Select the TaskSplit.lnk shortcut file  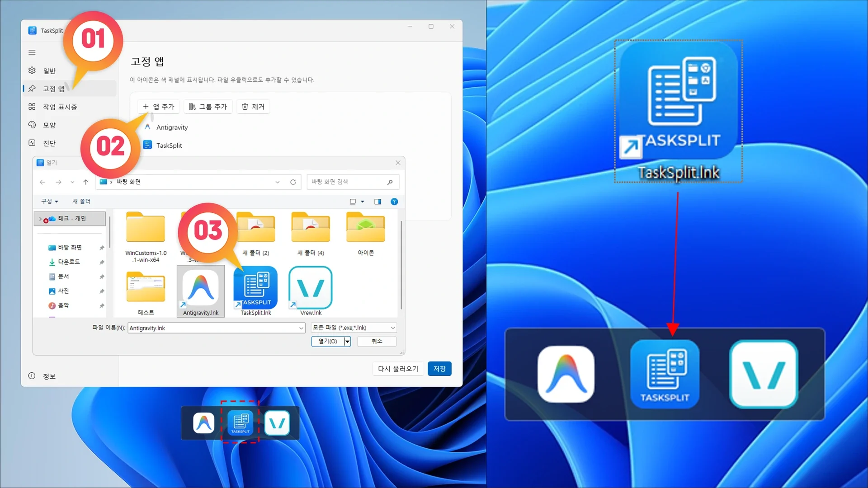coord(256,291)
